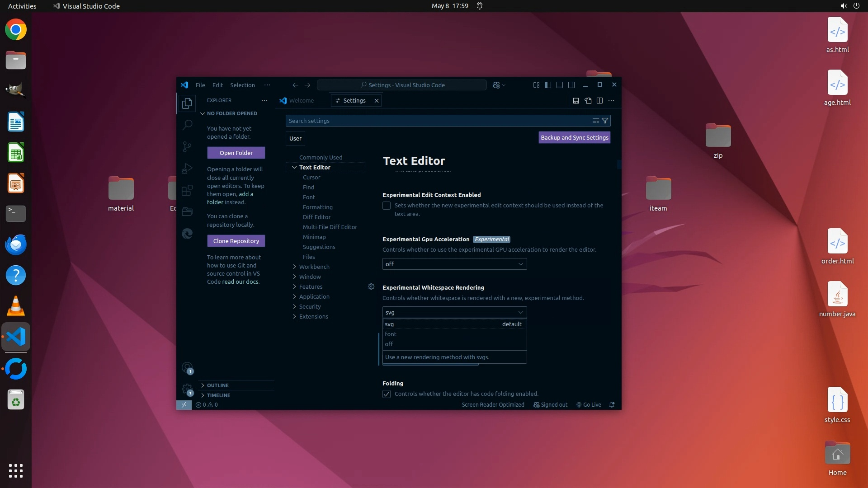The width and height of the screenshot is (868, 488).
Task: Click the Manage gear icon
Action: coord(187,389)
